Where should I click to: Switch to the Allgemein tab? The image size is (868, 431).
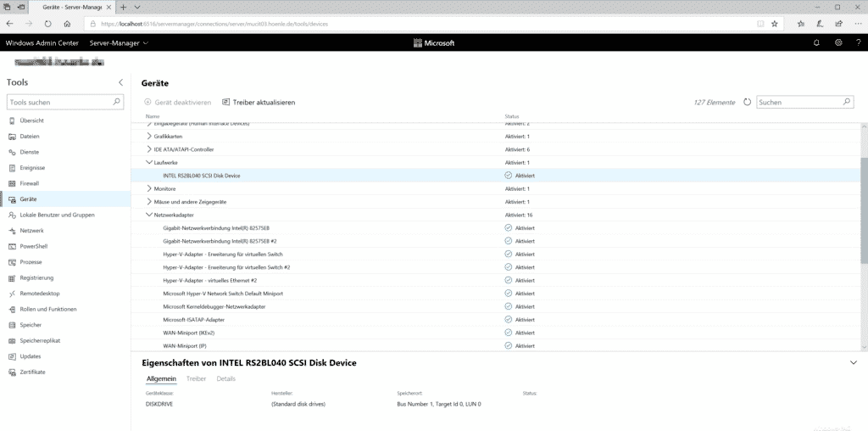(161, 379)
